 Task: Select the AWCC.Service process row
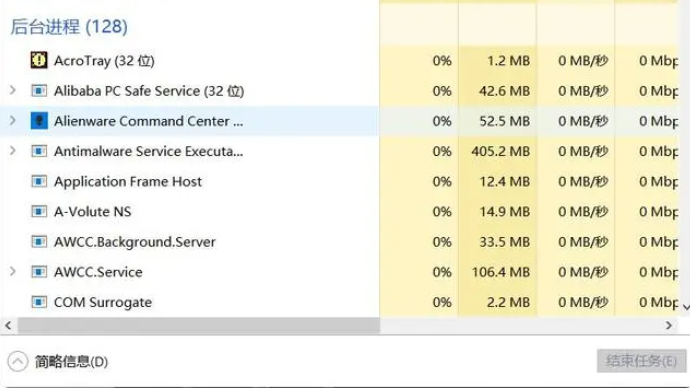point(339,272)
